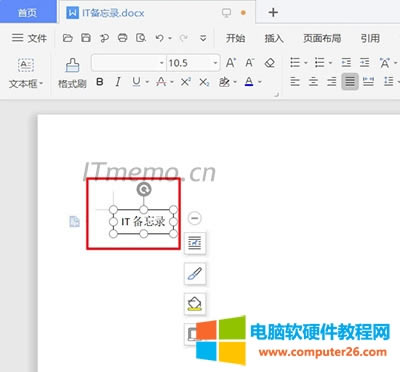Viewport: 400px width, 372px height.
Task: Switch to the 首页 tab
Action: [x=27, y=13]
